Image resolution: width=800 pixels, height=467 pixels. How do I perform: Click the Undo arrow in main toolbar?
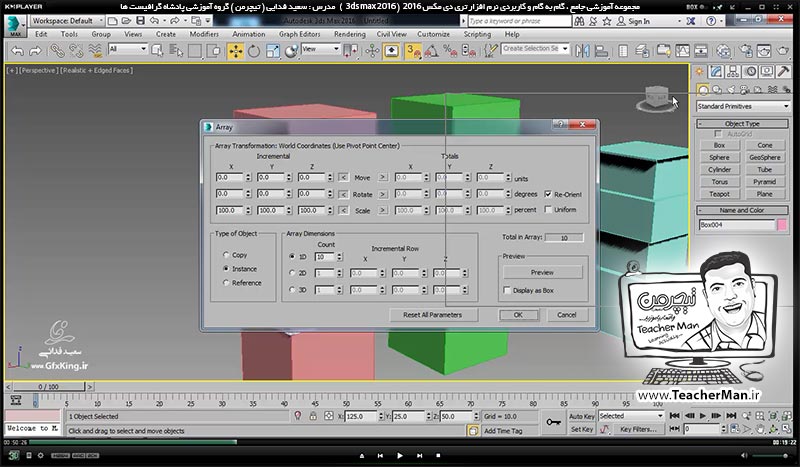coord(17,51)
